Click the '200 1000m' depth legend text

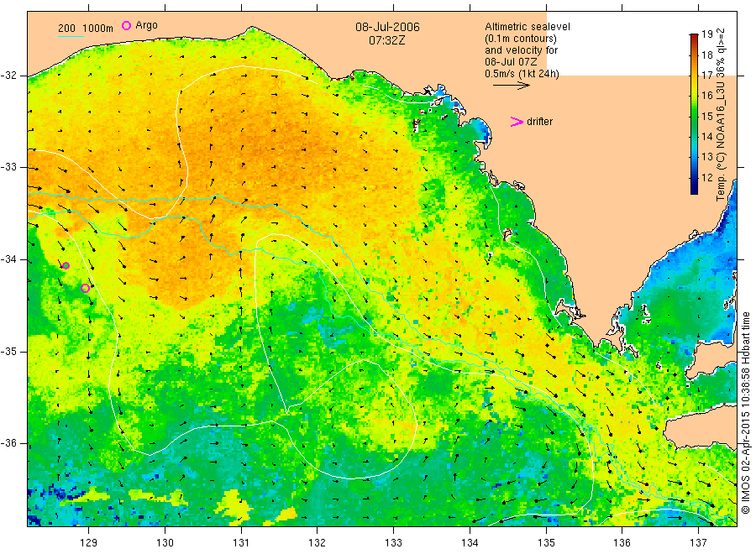click(x=86, y=29)
